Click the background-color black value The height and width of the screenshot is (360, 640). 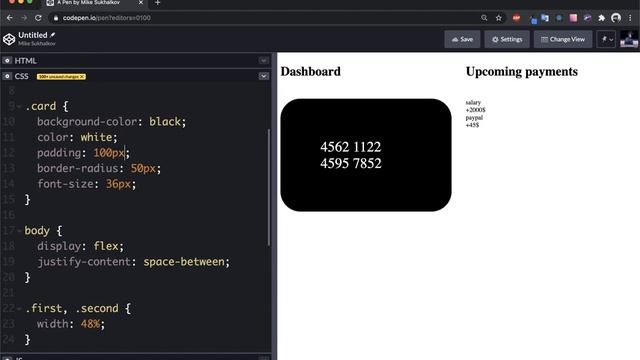coord(165,122)
